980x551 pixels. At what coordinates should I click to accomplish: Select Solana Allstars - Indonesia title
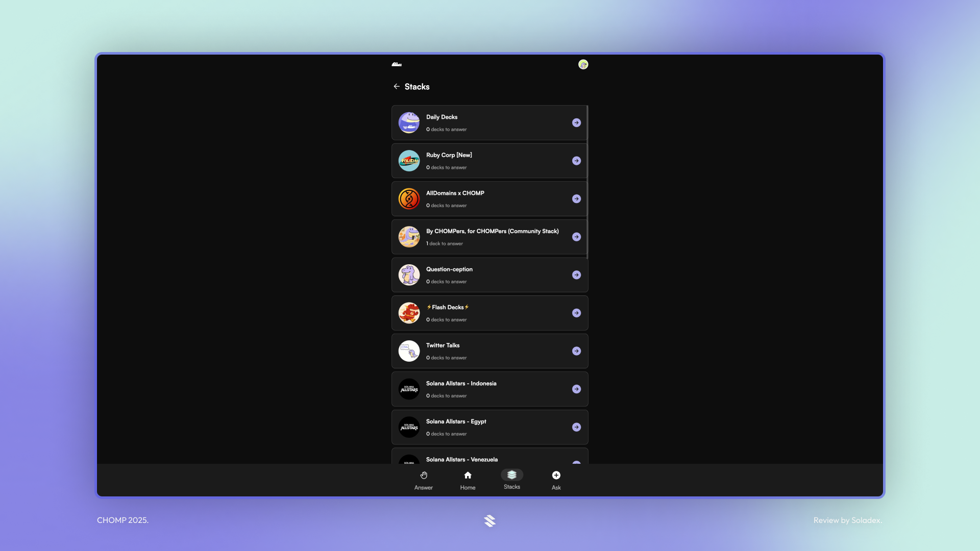point(461,384)
